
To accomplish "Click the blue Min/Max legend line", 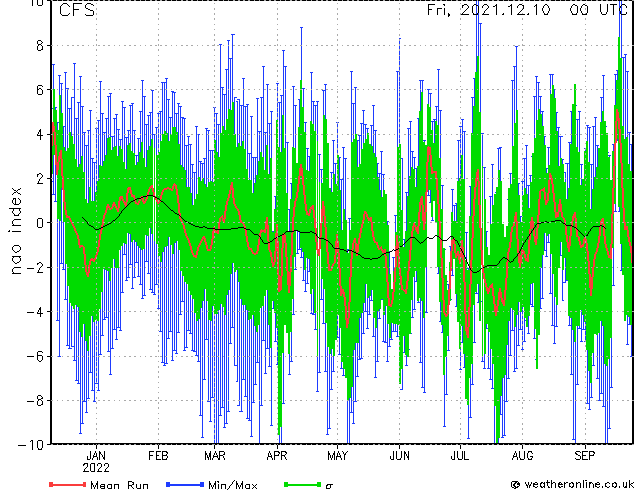I will coord(185,484).
